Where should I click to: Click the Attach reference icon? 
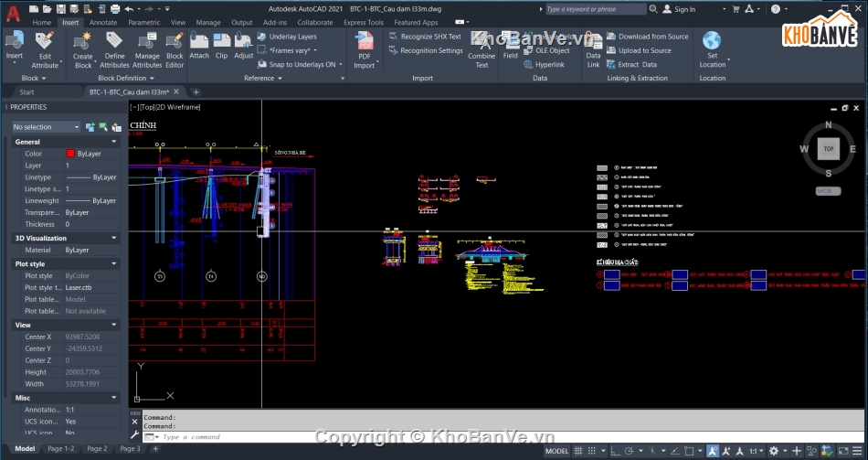point(199,40)
